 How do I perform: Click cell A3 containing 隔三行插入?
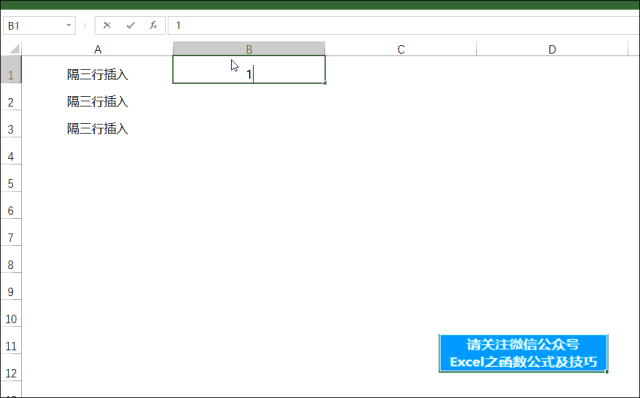point(98,129)
